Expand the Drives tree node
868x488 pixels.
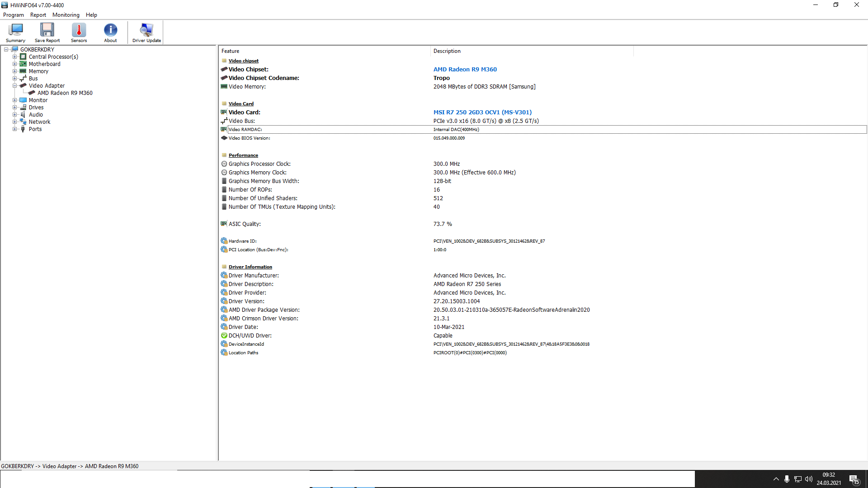14,108
